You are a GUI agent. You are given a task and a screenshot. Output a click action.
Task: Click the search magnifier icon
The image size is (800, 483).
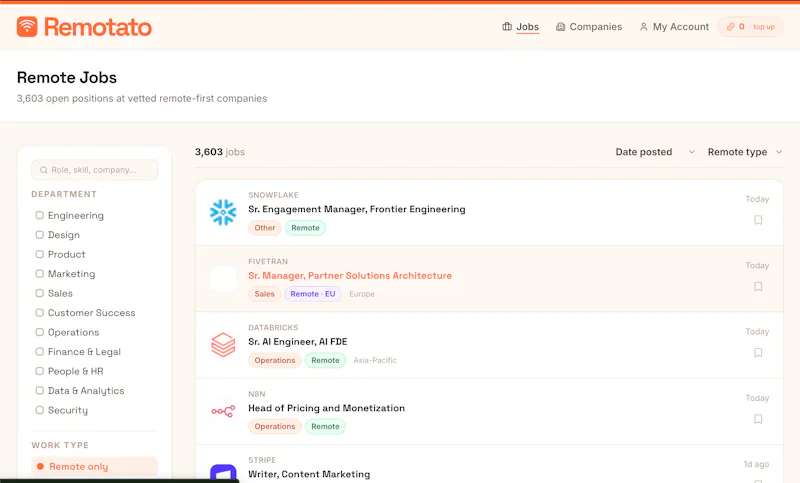(43, 170)
